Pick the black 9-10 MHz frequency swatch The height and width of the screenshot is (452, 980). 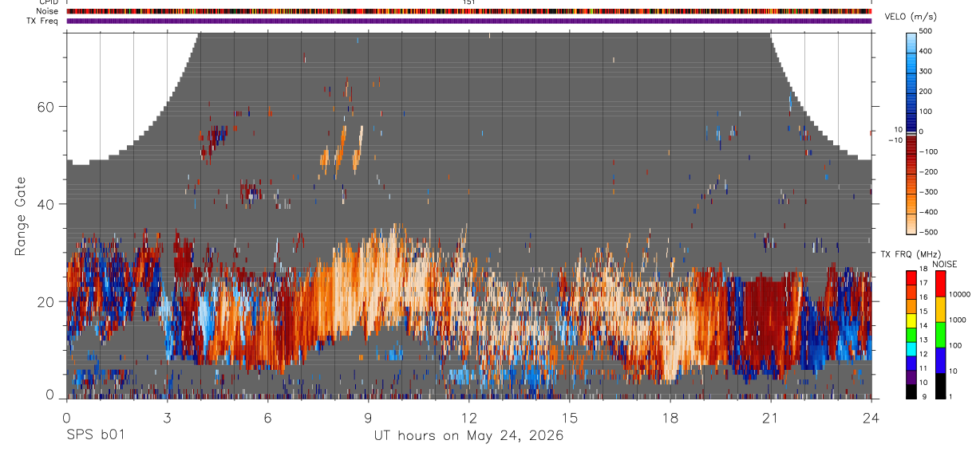pyautogui.click(x=911, y=391)
